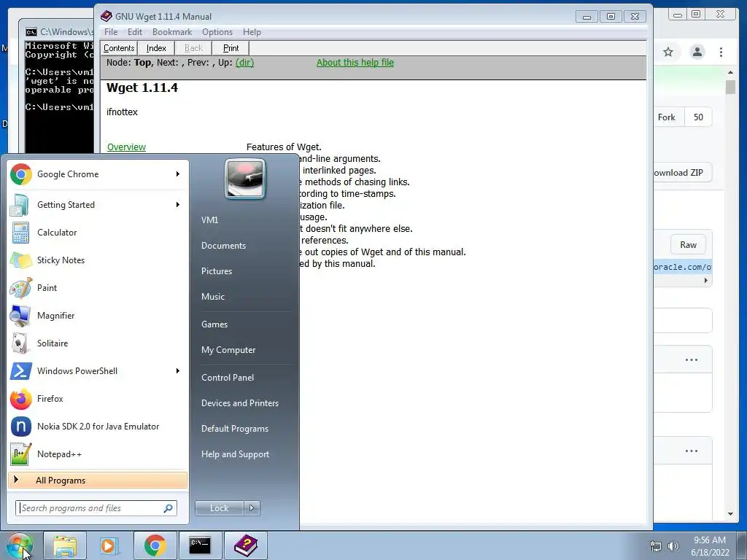Open Help menu in Wget manual
The image size is (747, 560).
(252, 32)
